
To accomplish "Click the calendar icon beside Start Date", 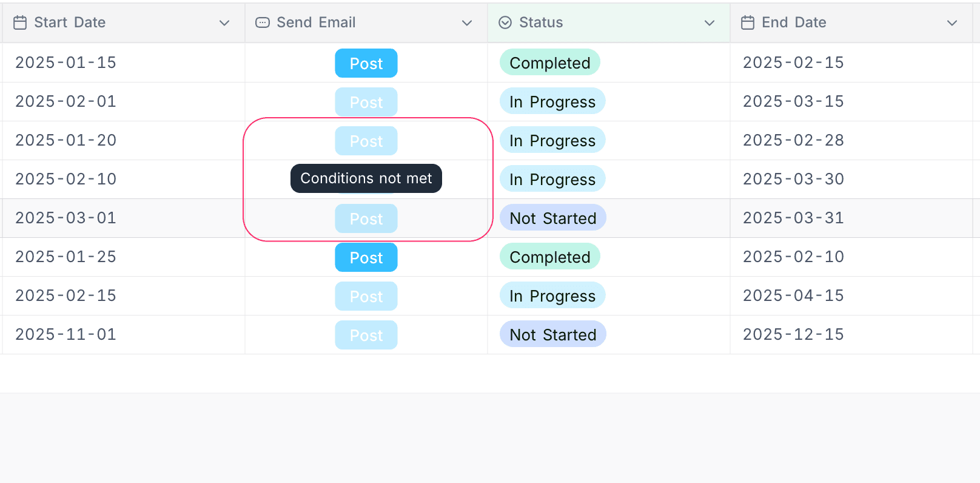I will click(20, 23).
